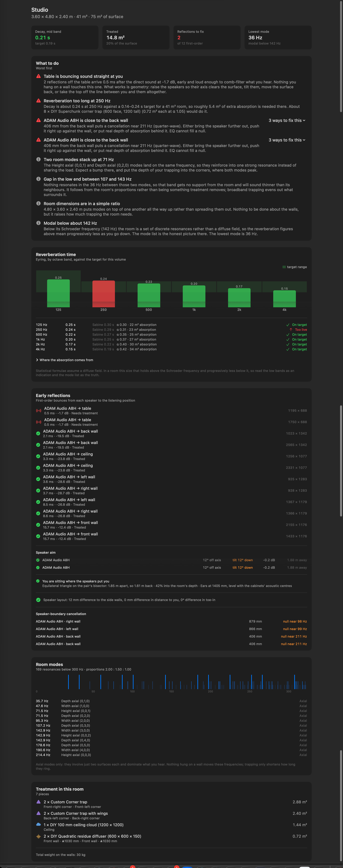Click the '1k Hz 0.20 s' reverberation table row

(171, 339)
